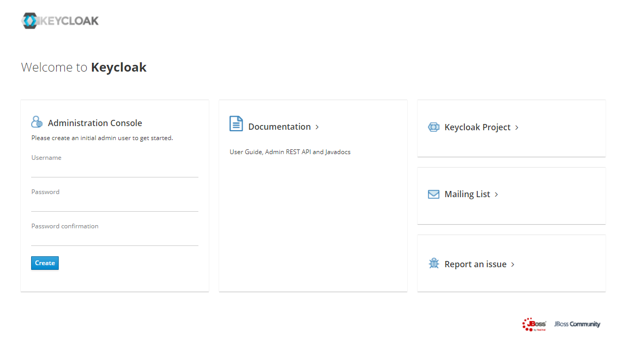Click the 'Welcome to Keycloak' heading
The height and width of the screenshot is (344, 644).
coord(84,67)
